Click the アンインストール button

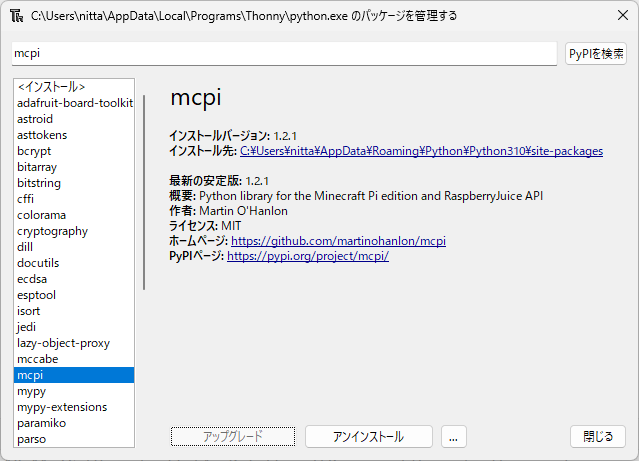tap(368, 437)
